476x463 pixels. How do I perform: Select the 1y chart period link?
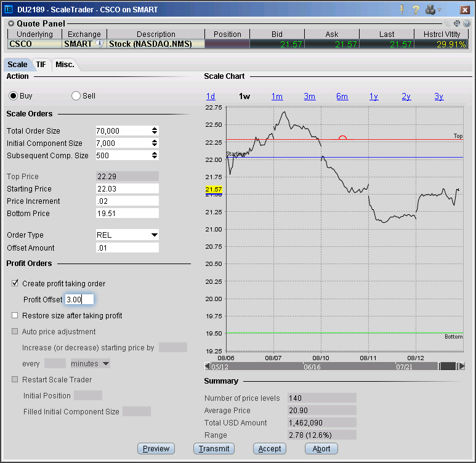click(x=374, y=97)
